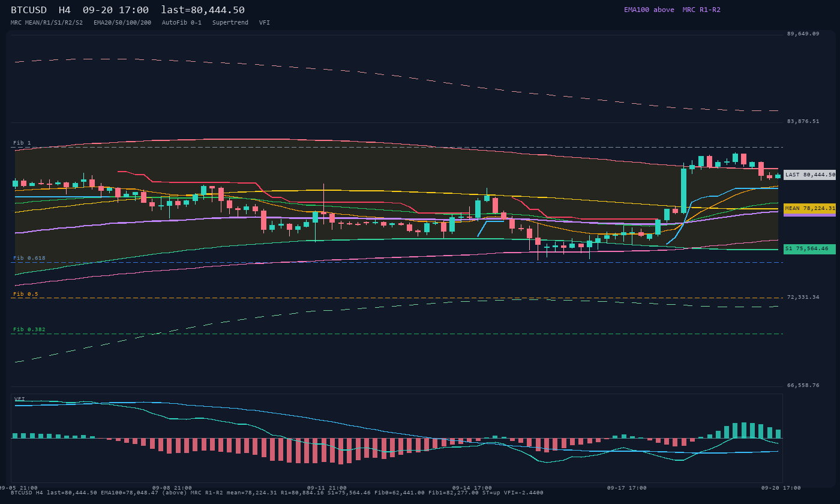
Task: Click the MRC R1-R2 status label
Action: click(701, 10)
